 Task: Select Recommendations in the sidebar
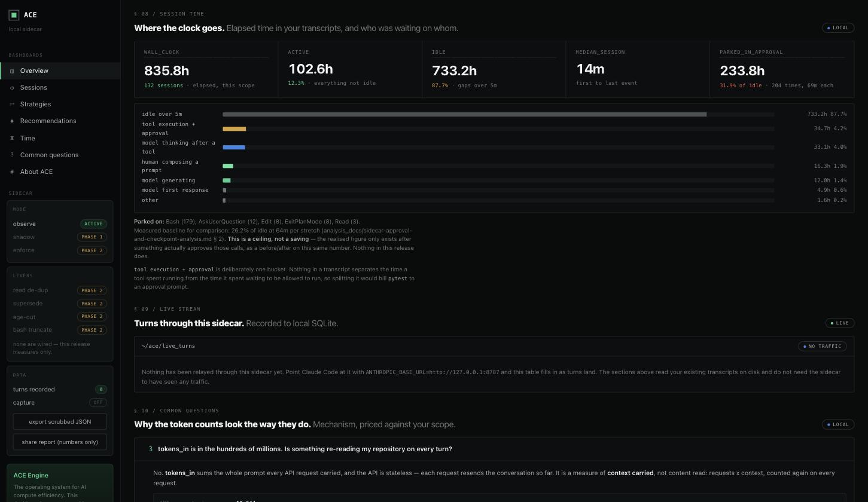tap(60, 121)
